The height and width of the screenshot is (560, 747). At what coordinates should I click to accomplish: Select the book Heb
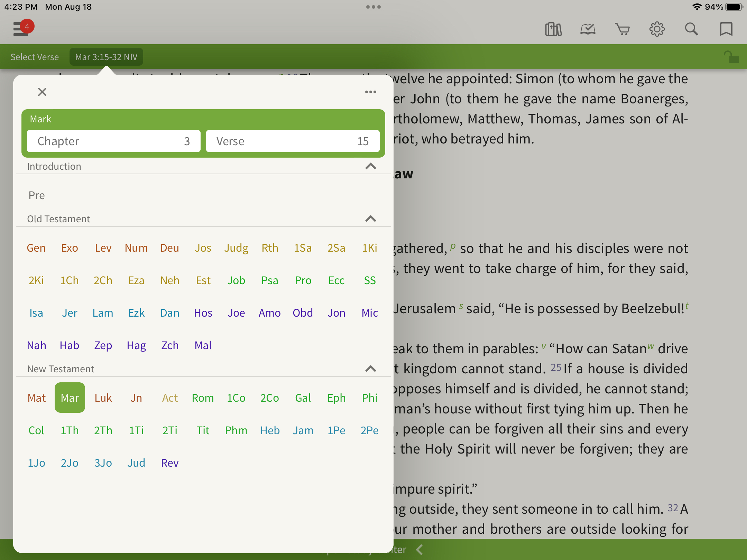click(270, 430)
